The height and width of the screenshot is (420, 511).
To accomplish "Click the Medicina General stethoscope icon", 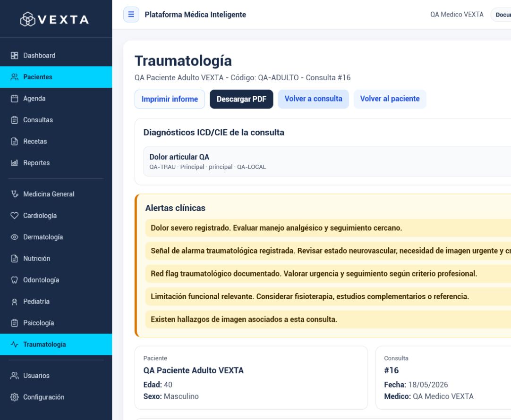I will click(x=14, y=194).
